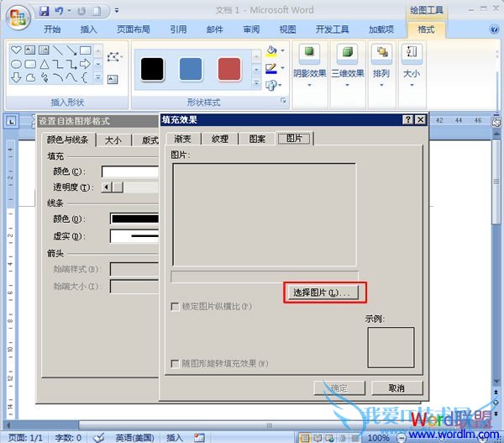The image size is (504, 443).
Task: Open 大小 tab in format autoshape dialog
Action: pyautogui.click(x=113, y=140)
